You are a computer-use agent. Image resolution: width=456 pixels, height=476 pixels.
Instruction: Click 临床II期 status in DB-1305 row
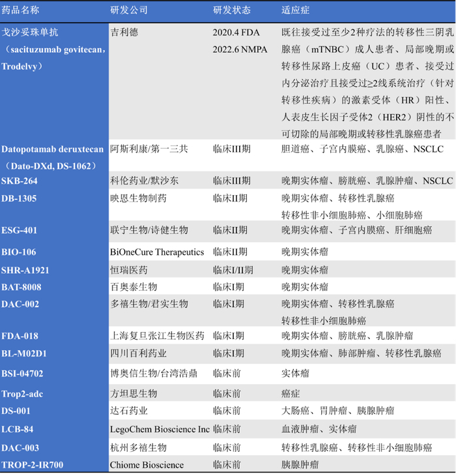pos(230,198)
